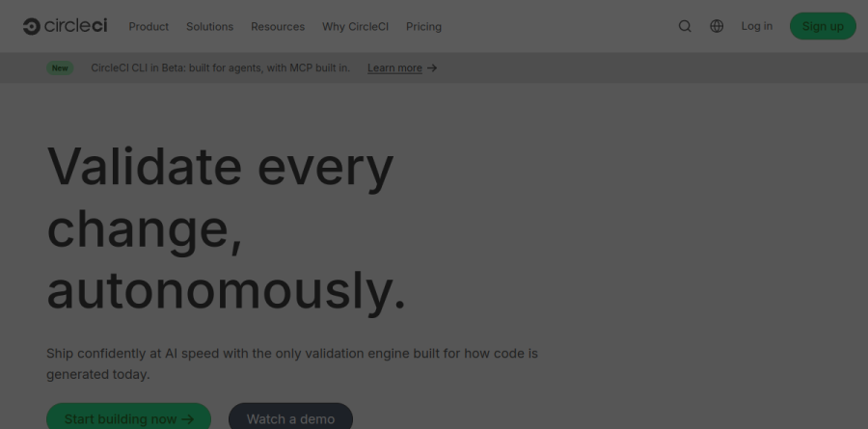Click the Log in link

pyautogui.click(x=757, y=26)
